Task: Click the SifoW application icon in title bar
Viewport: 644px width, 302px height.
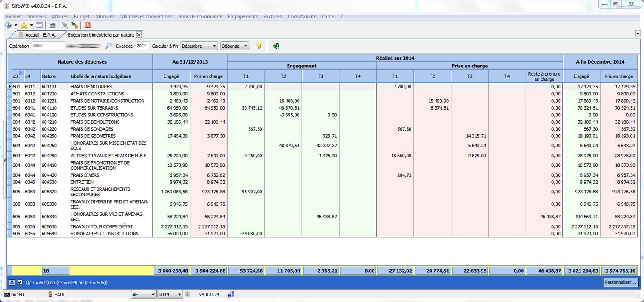Action: tap(6, 6)
